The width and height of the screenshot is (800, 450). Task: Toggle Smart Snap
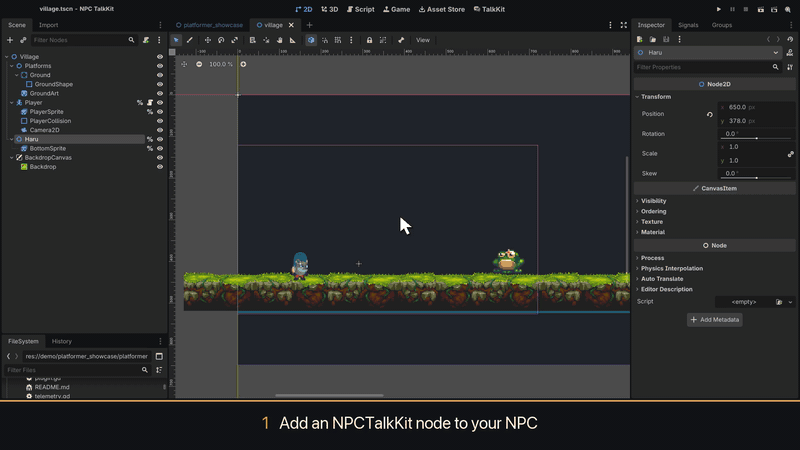tap(324, 40)
